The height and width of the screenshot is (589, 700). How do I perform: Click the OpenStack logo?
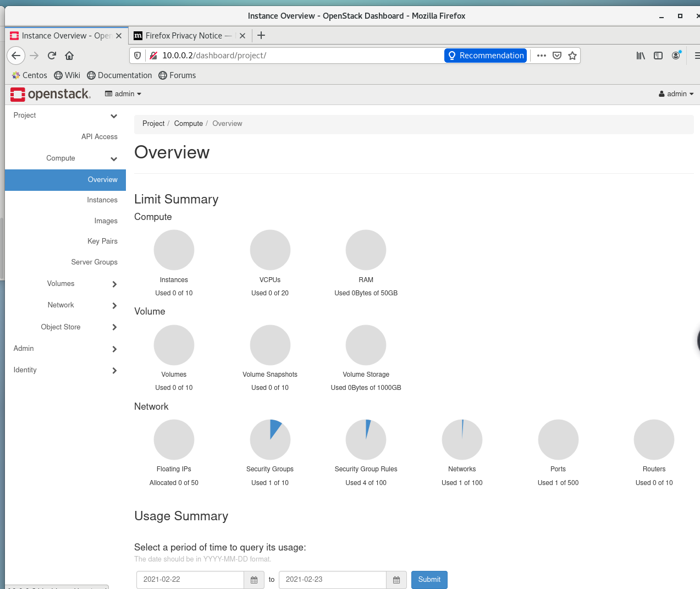pyautogui.click(x=50, y=94)
